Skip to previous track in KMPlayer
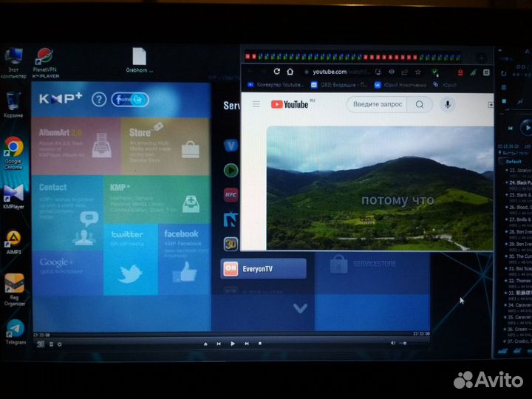Image resolution: width=532 pixels, height=399 pixels. coord(219,344)
